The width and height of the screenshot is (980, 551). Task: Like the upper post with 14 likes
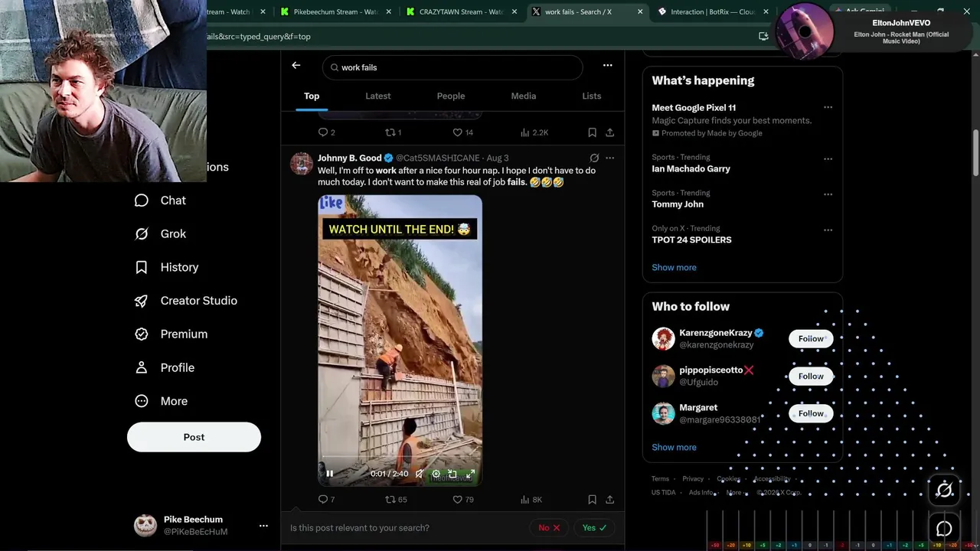point(462,132)
